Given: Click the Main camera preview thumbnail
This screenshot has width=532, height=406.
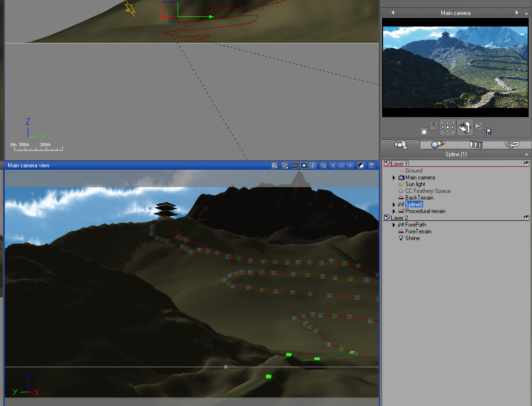Looking at the screenshot, I should click(x=455, y=67).
